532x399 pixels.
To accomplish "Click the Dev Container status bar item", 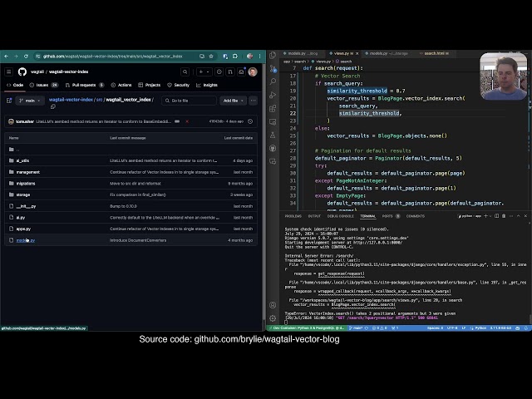I will click(308, 328).
